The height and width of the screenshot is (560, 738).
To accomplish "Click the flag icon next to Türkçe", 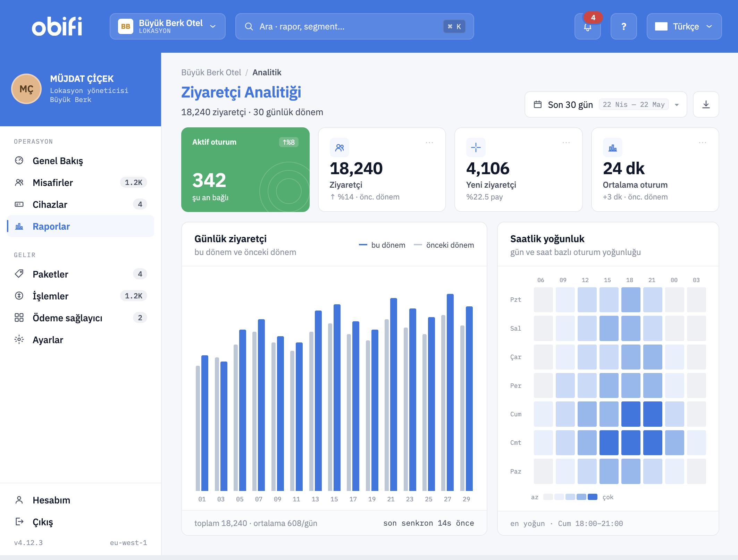I will point(661,26).
